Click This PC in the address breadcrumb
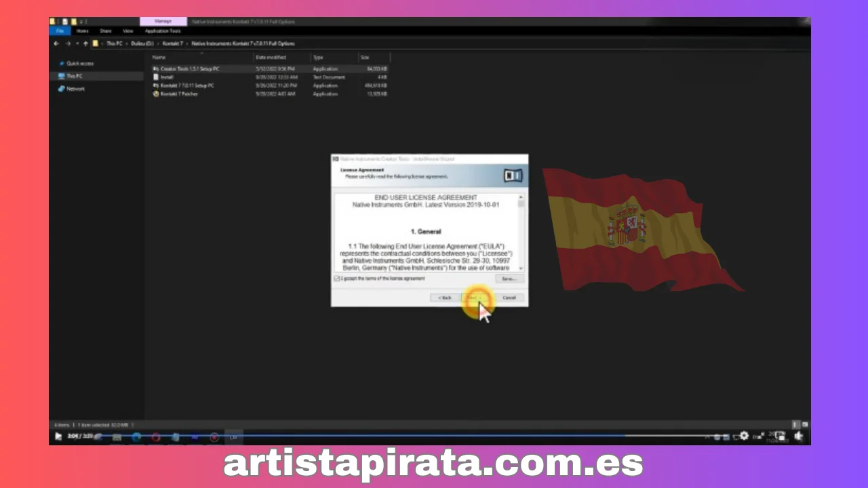 115,43
